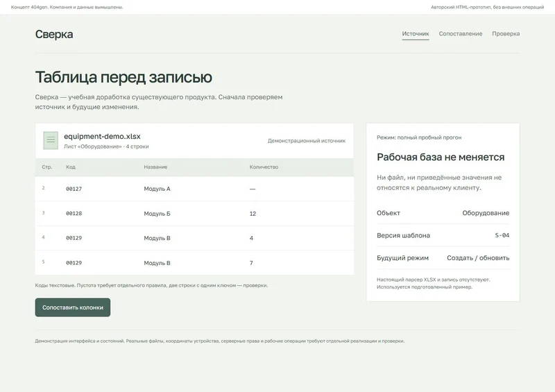The image size is (555, 392).
Task: Click the note about Настоящий парсер XLSX
Action: pos(433,283)
